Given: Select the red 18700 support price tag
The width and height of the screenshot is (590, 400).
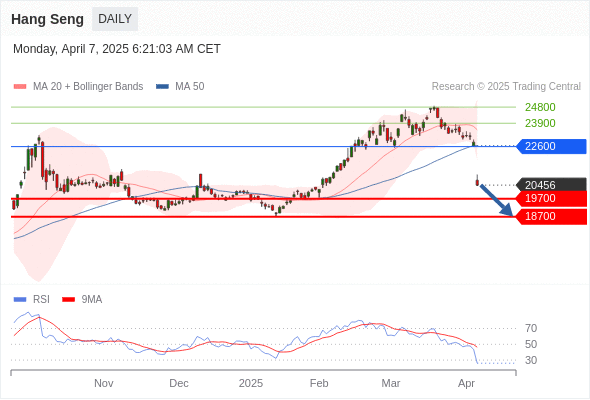Looking at the screenshot, I should (x=551, y=216).
